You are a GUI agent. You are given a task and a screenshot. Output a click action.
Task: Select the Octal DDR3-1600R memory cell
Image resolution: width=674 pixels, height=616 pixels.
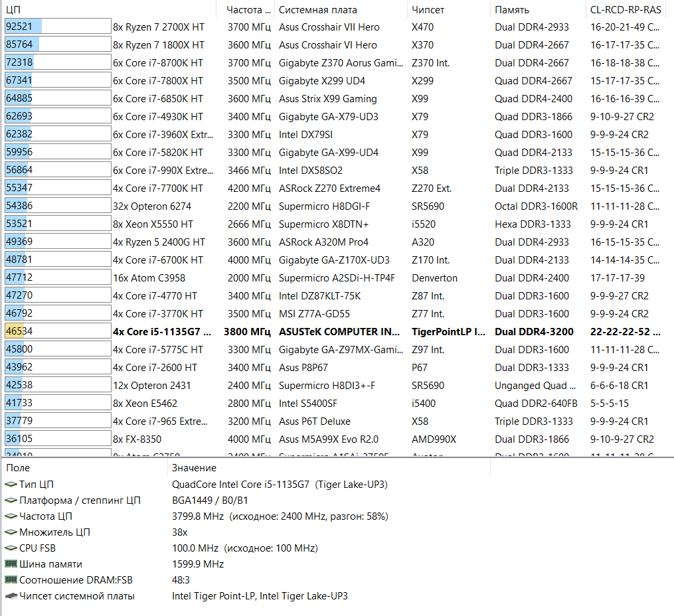[536, 206]
